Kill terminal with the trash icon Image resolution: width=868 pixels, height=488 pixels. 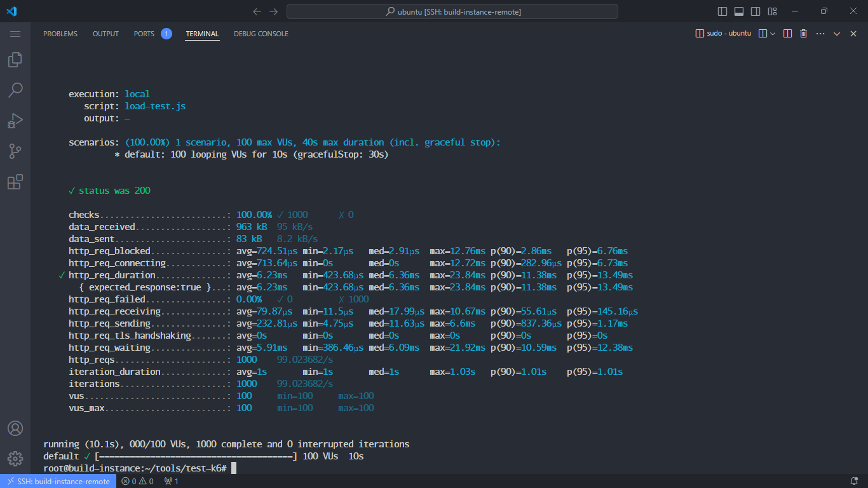(x=804, y=34)
